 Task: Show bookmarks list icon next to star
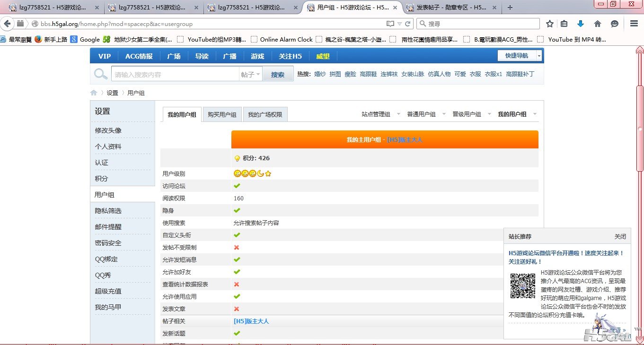(564, 24)
